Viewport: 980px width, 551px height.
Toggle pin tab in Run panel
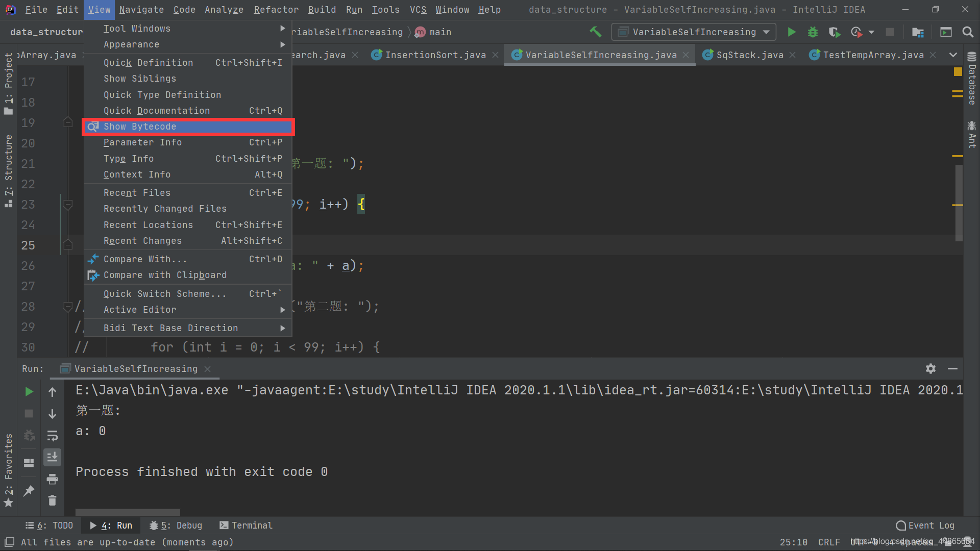point(29,490)
